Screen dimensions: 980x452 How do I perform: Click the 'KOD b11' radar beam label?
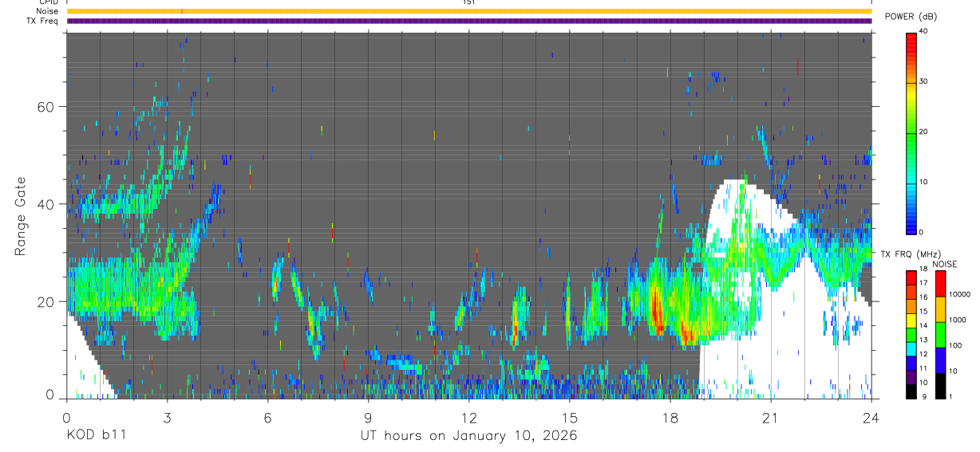tap(96, 435)
